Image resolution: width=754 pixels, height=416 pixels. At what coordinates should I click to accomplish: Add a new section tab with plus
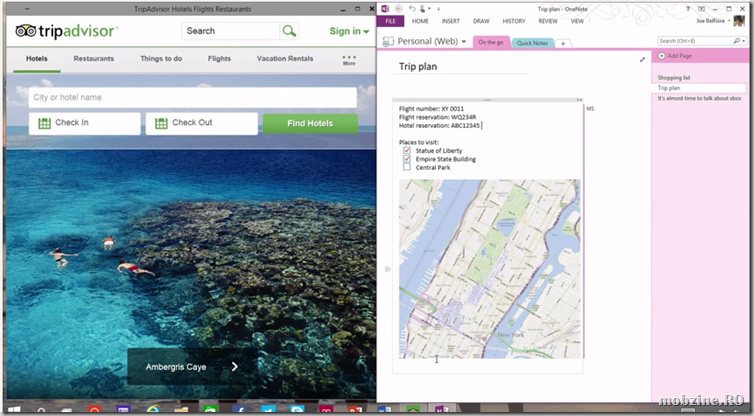click(563, 43)
